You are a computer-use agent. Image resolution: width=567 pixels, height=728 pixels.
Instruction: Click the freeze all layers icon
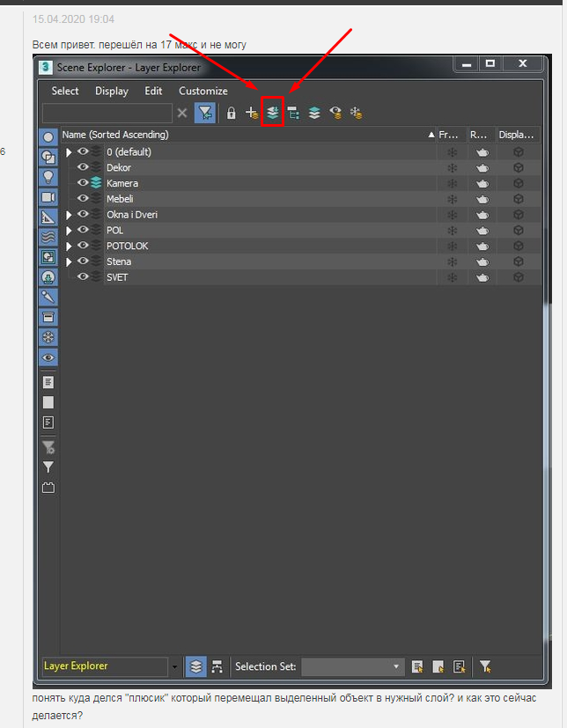click(357, 113)
